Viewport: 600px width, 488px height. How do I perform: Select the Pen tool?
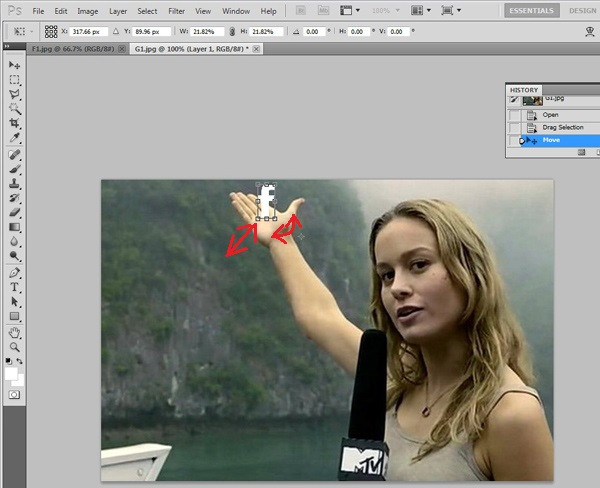coord(14,273)
